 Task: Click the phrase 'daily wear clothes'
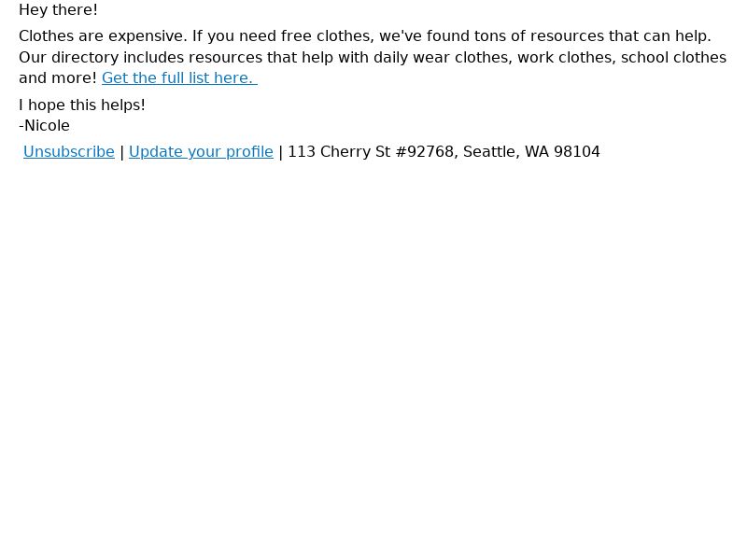tap(443, 58)
